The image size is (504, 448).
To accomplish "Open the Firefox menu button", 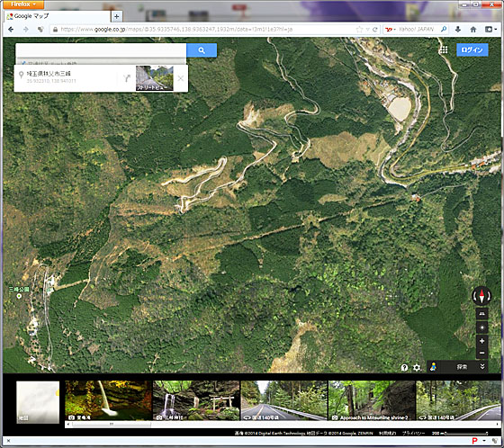I will tap(22, 4).
